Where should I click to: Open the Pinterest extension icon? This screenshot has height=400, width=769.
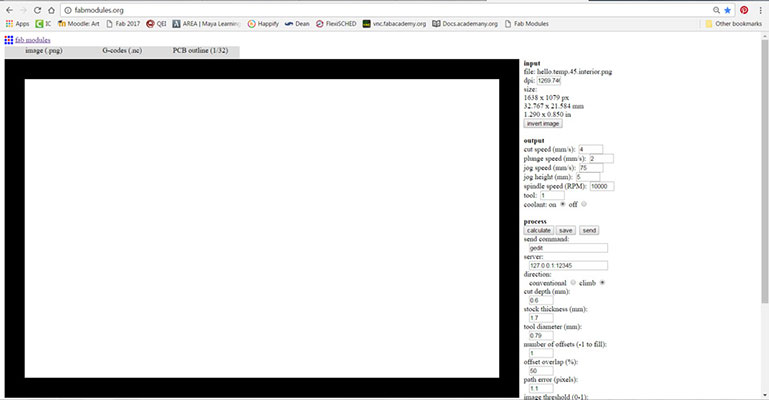(744, 10)
